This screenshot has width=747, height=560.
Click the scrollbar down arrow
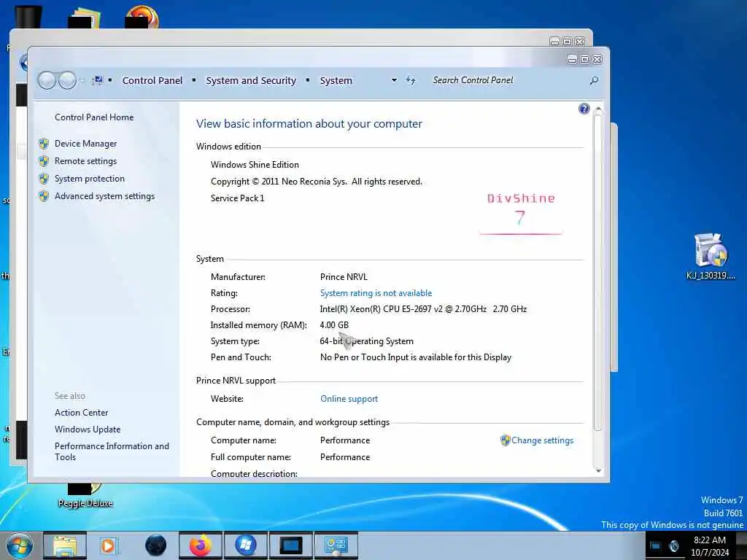click(x=598, y=470)
